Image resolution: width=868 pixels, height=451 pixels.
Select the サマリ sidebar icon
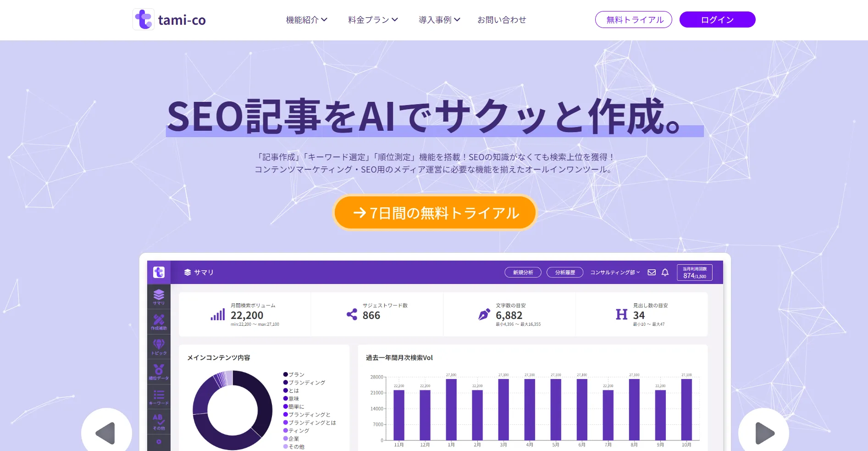[159, 297]
